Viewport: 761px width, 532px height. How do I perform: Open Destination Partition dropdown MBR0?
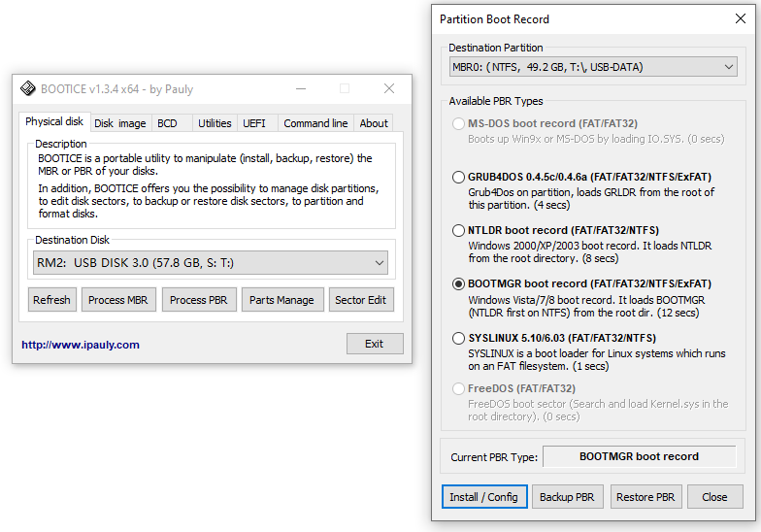(593, 66)
